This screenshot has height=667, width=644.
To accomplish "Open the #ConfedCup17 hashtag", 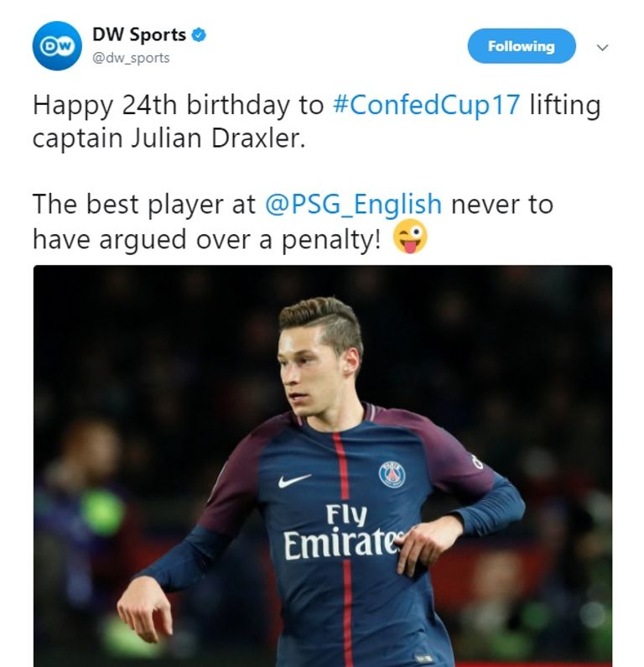I will click(x=426, y=105).
